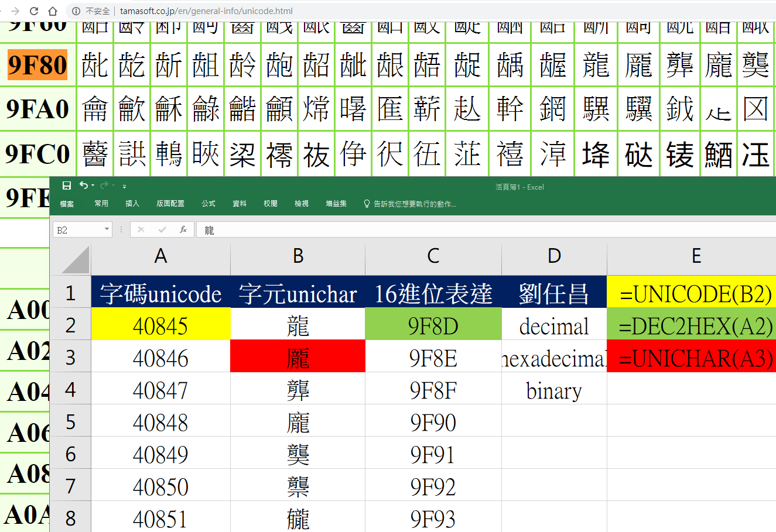Click the Cancel (X) icon beside the formula bar
The width and height of the screenshot is (776, 532).
click(141, 229)
